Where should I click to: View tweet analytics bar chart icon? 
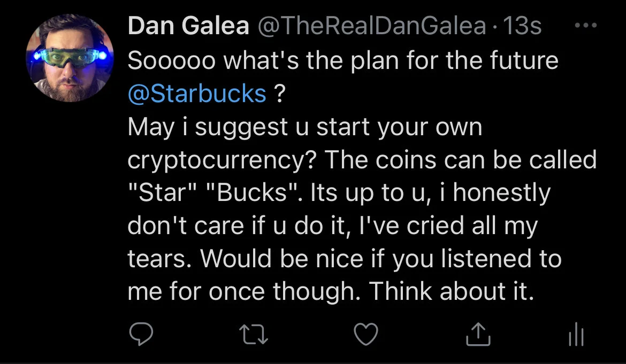coord(576,334)
